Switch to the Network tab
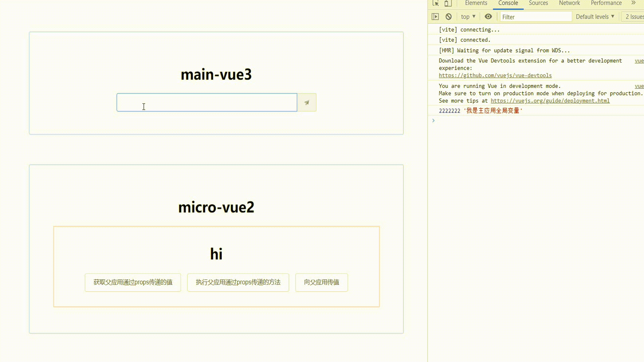 (x=569, y=3)
